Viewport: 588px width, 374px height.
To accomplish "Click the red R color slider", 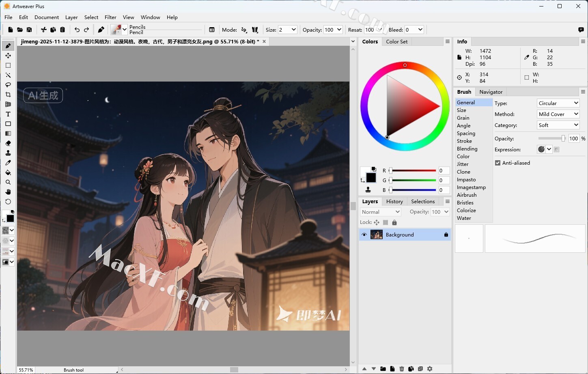I will point(413,171).
